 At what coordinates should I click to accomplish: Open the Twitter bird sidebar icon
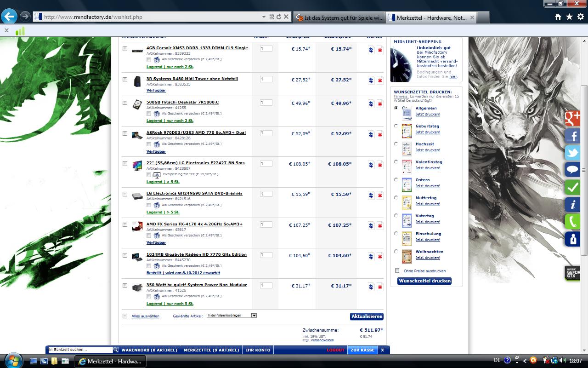(x=573, y=153)
